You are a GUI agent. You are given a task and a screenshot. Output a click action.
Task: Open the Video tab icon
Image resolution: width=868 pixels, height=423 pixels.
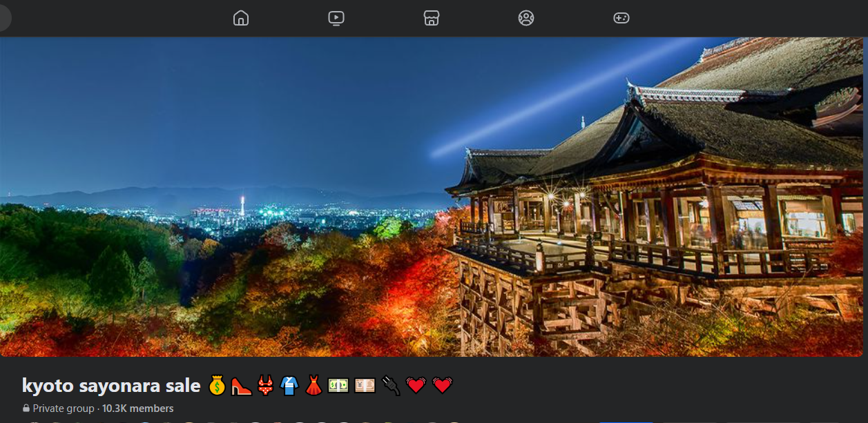[336, 18]
